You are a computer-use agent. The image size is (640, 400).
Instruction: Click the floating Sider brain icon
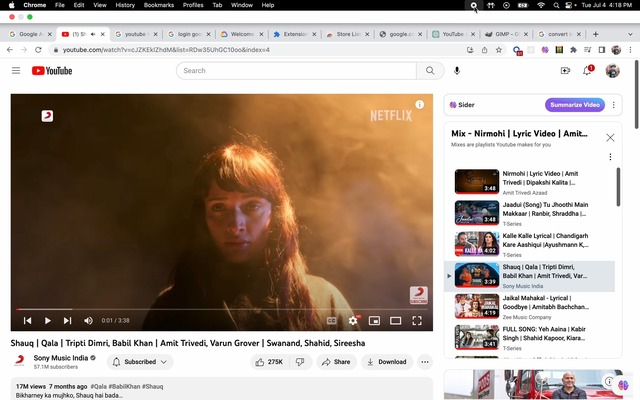point(623,384)
